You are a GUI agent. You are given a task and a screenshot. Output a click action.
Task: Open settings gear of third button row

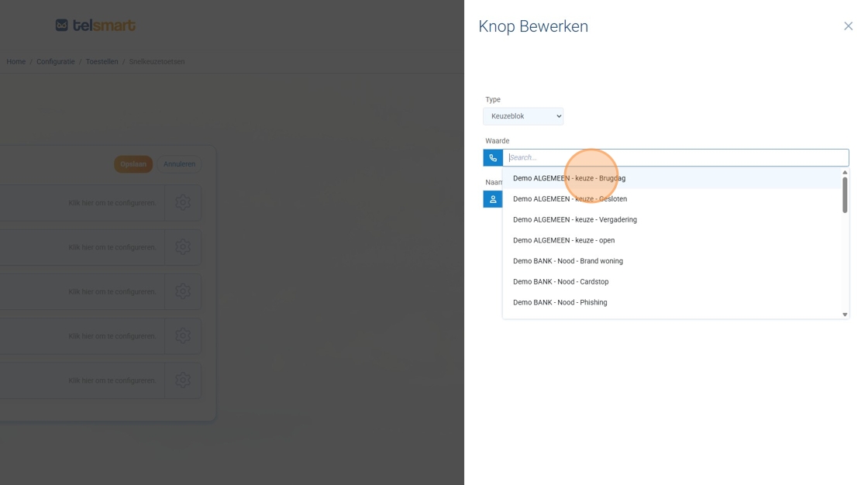point(183,291)
